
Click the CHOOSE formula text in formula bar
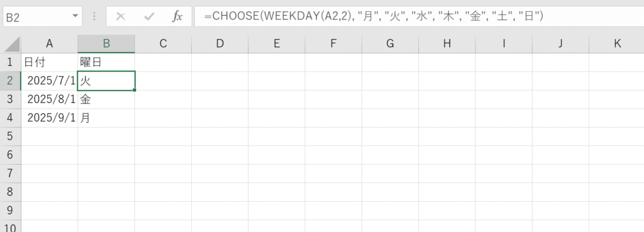point(374,16)
